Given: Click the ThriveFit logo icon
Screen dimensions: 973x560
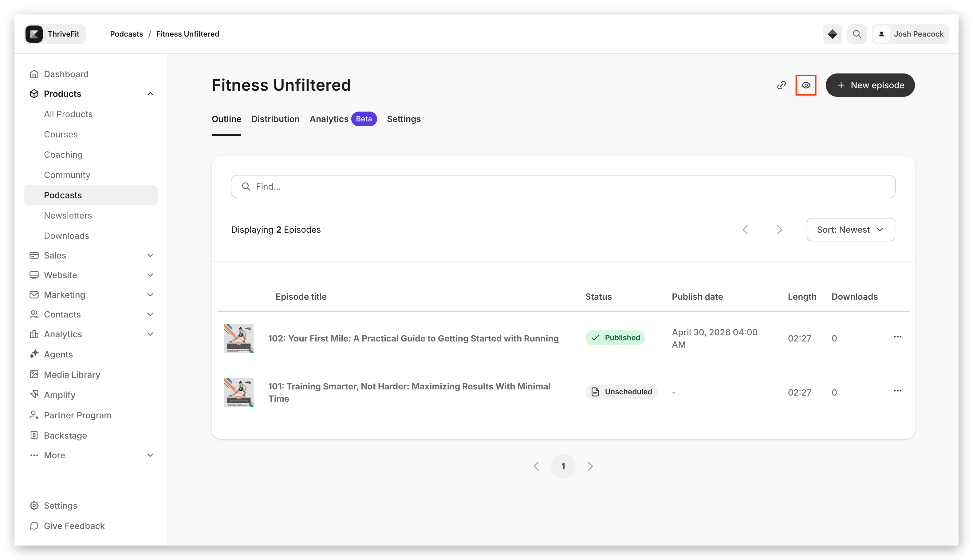Looking at the screenshot, I should point(34,34).
